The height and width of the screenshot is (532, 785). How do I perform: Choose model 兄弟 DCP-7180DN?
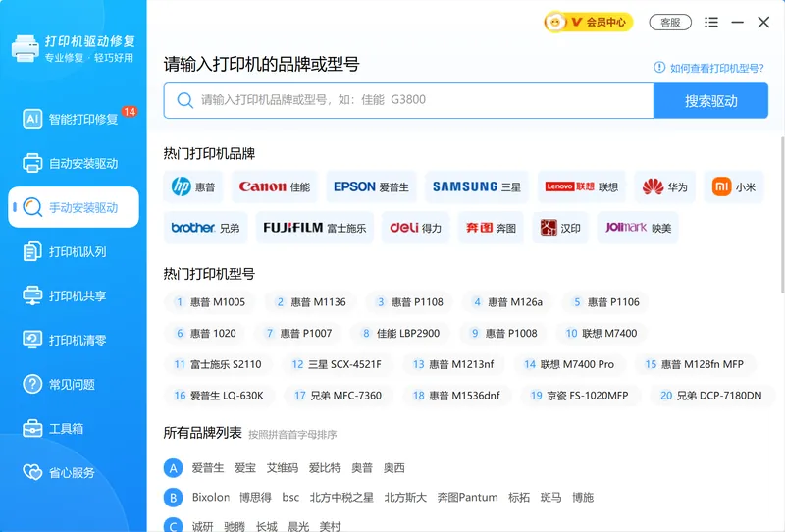(x=711, y=396)
